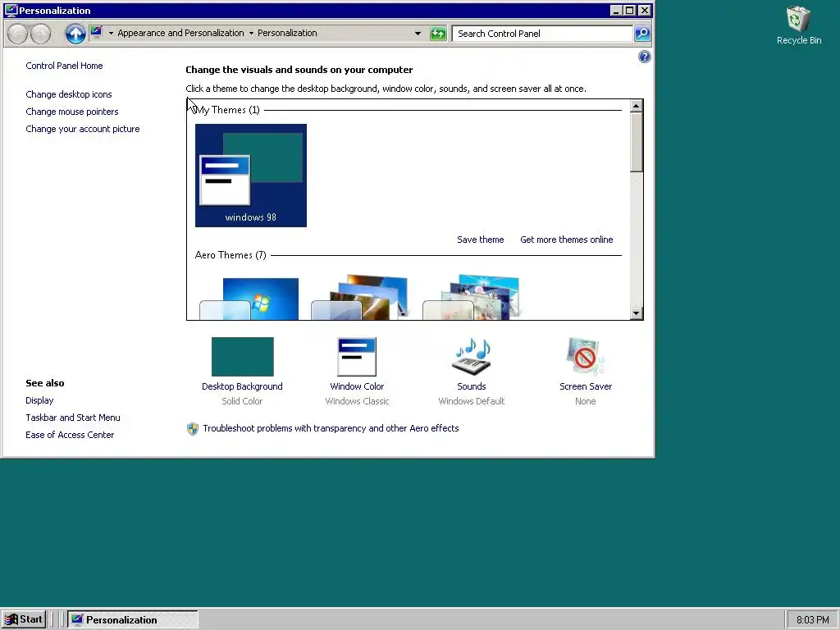This screenshot has height=630, width=840.
Task: Click the Back navigation arrow button
Action: [x=18, y=34]
